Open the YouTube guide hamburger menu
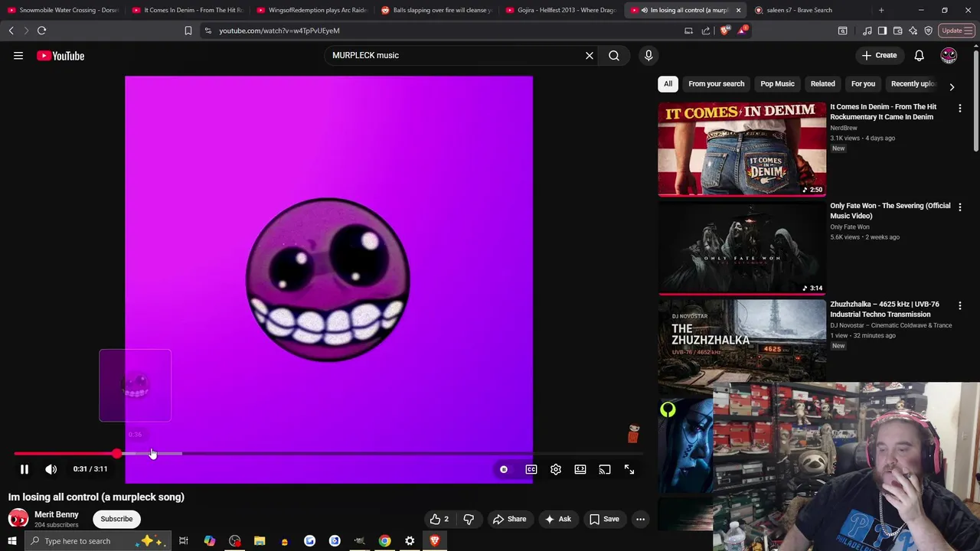The width and height of the screenshot is (980, 551). pos(18,55)
